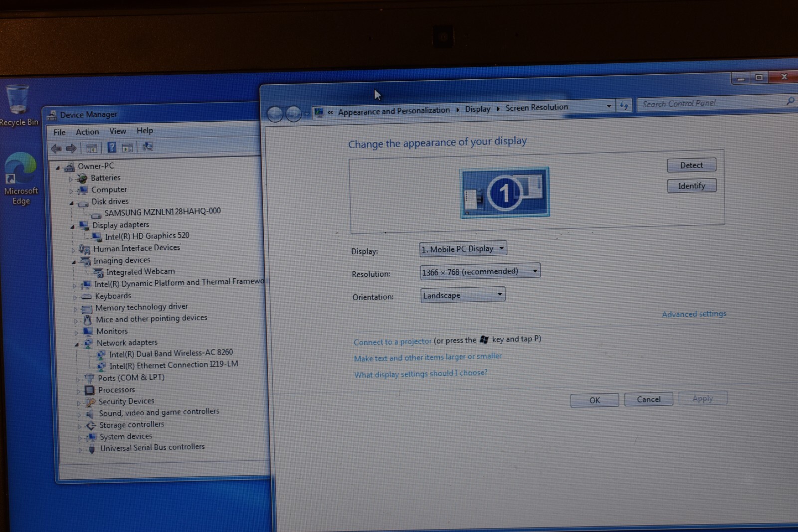Viewport: 798px width, 532px height.
Task: Open the Help menu in Device Manager
Action: 145,131
